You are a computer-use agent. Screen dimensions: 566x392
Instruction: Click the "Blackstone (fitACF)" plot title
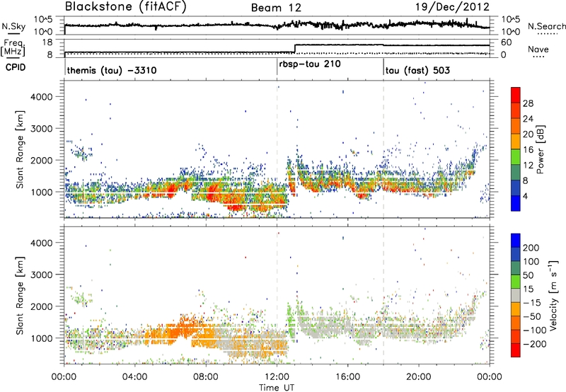click(126, 7)
